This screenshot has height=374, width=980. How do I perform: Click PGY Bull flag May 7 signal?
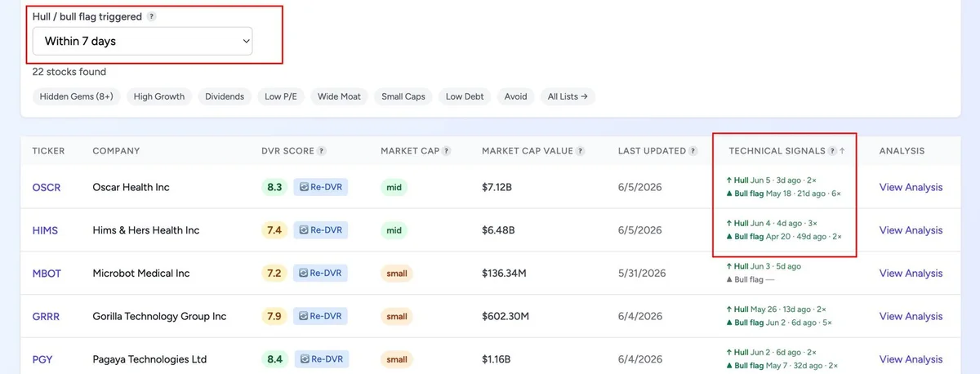[782, 366]
